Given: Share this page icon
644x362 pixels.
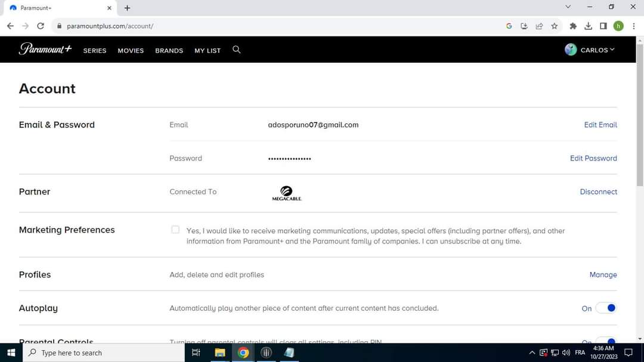Looking at the screenshot, I should (x=539, y=26).
